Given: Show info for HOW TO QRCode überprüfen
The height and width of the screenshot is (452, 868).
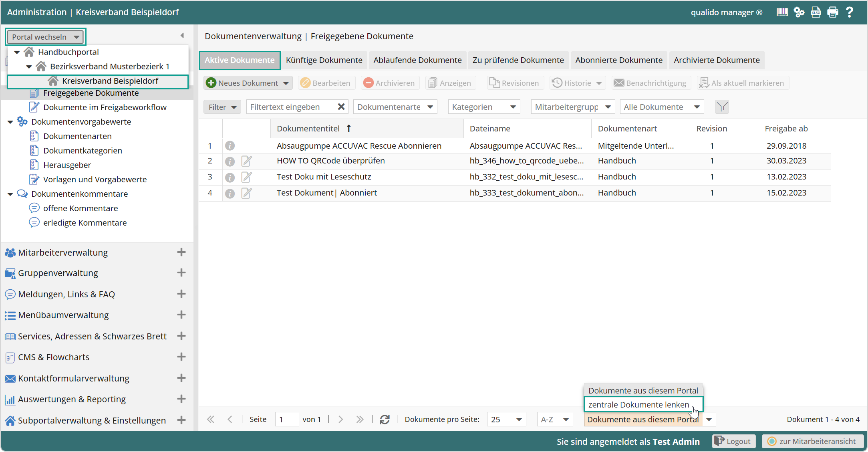Looking at the screenshot, I should point(230,161).
